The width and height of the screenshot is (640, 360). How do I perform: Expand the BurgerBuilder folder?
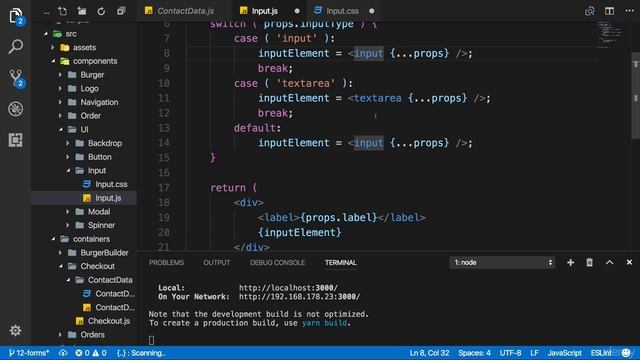104,253
